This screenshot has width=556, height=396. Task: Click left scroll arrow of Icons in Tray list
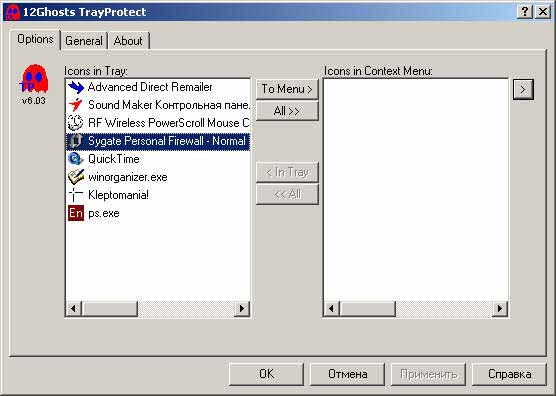tap(73, 308)
